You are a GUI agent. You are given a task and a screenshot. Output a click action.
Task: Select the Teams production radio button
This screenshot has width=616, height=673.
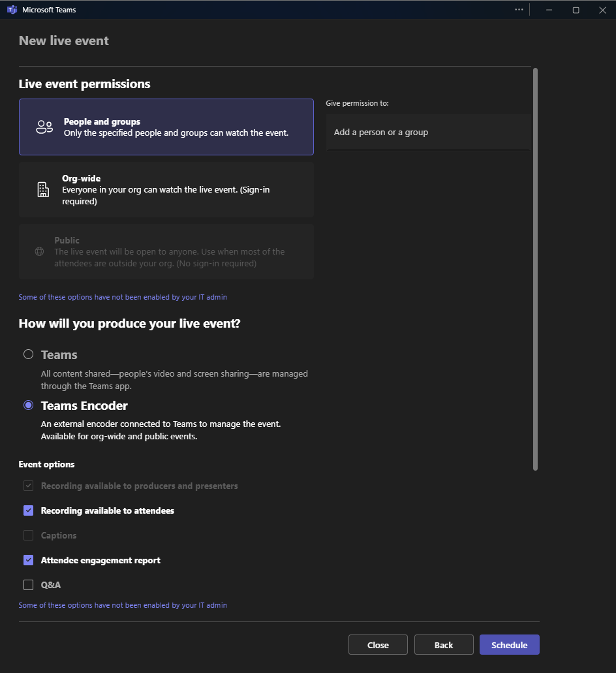tap(28, 354)
